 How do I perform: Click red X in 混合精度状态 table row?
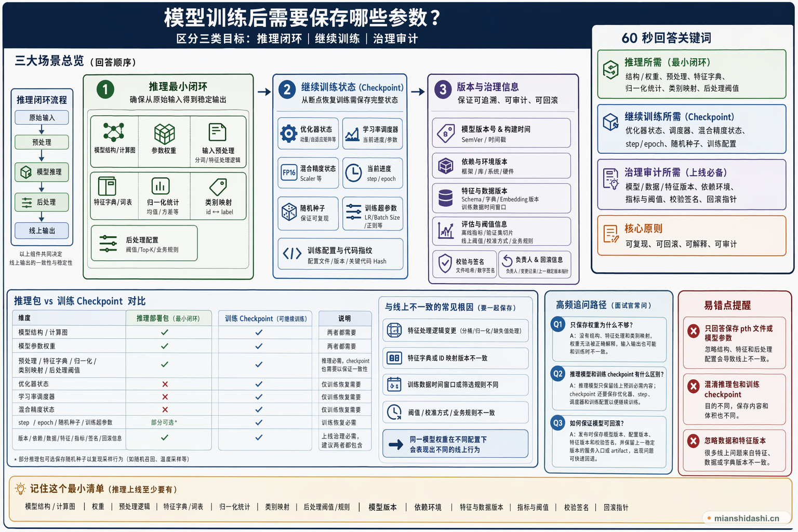[x=165, y=409]
